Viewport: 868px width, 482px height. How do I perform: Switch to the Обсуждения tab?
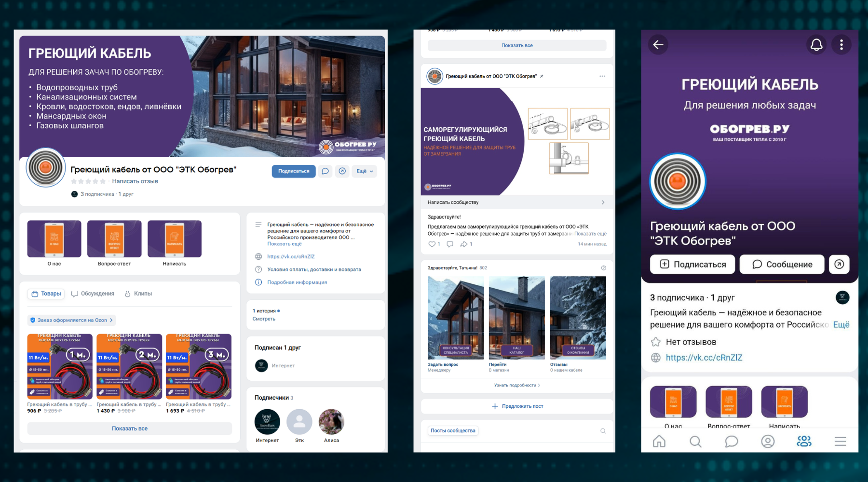coord(93,294)
